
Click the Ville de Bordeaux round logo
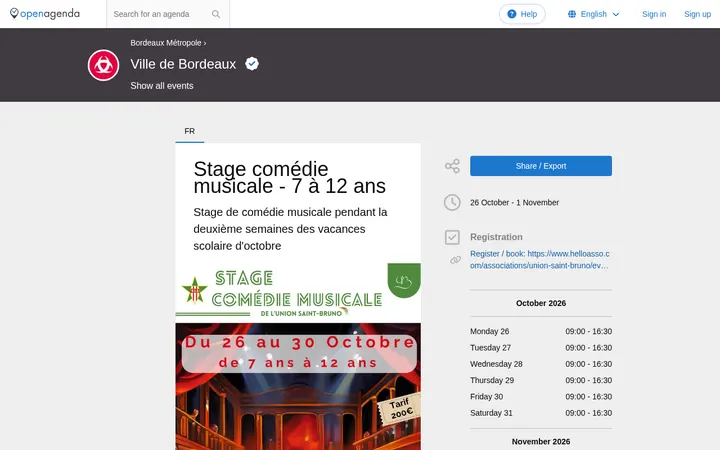(103, 65)
